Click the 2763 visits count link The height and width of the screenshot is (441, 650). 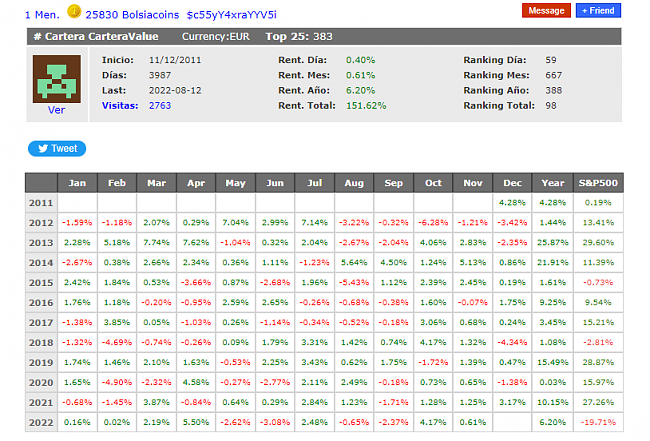point(160,105)
